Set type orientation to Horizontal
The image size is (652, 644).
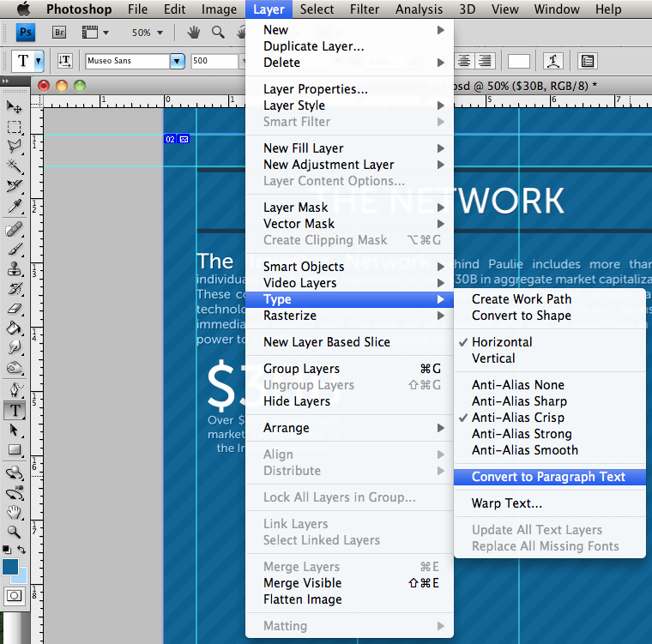coord(502,342)
